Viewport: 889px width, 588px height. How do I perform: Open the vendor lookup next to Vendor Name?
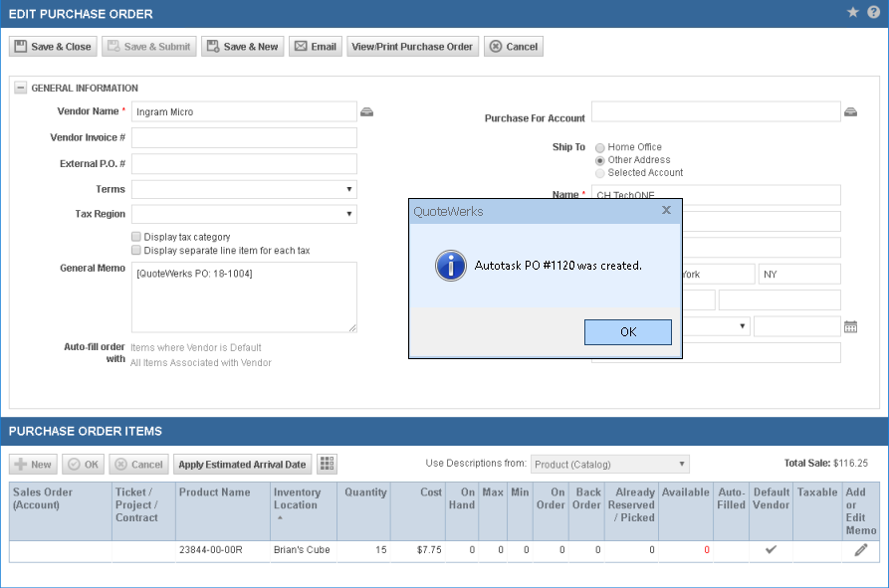click(x=366, y=111)
